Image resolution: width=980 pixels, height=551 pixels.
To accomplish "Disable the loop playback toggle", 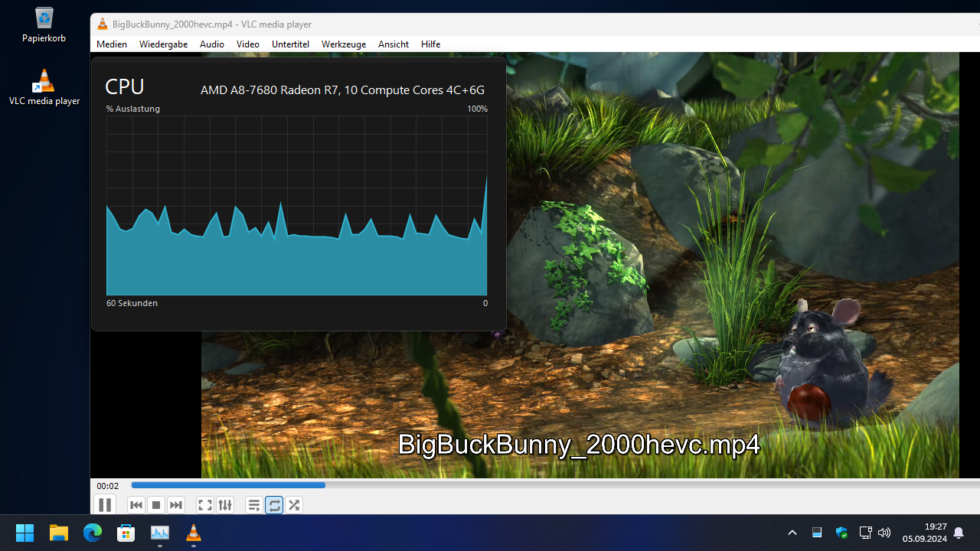I will 274,504.
